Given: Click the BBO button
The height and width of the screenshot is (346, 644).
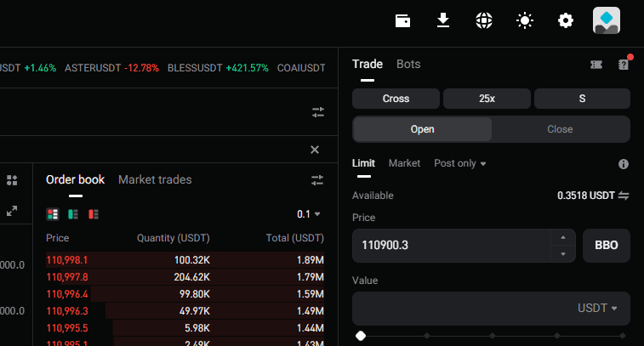Looking at the screenshot, I should (x=606, y=246).
